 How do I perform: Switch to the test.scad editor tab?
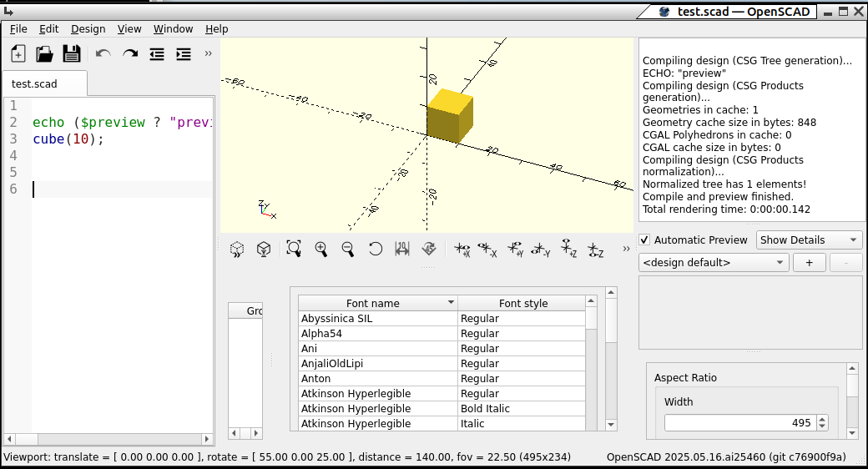click(35, 84)
